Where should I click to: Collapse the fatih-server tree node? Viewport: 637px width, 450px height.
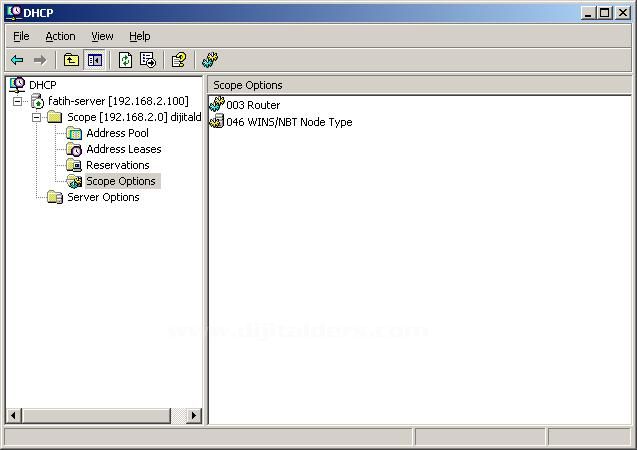[x=18, y=101]
